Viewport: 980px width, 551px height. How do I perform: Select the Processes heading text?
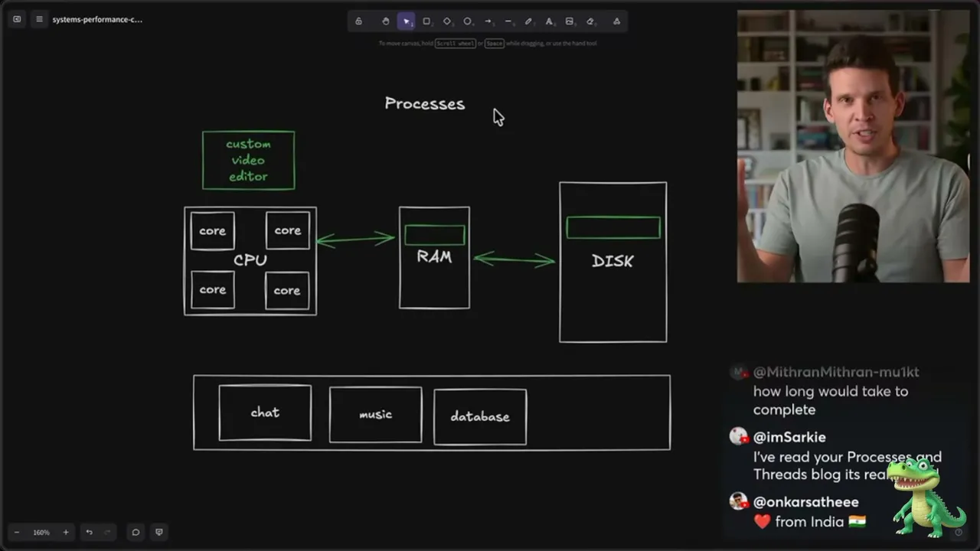tap(425, 103)
